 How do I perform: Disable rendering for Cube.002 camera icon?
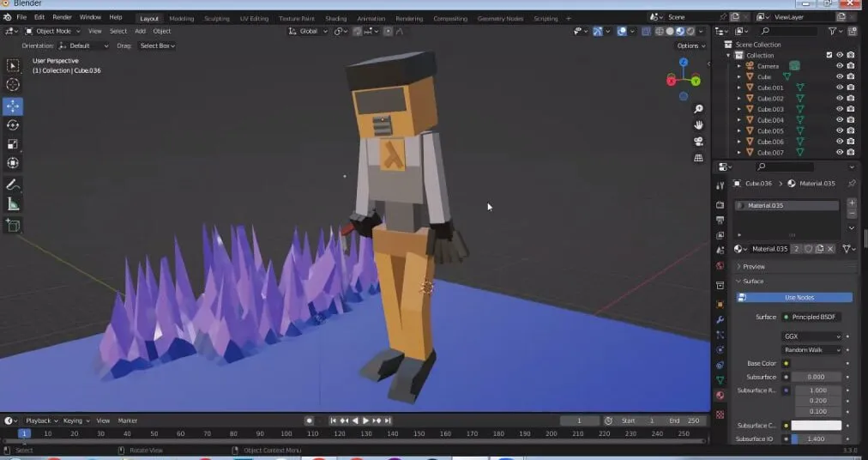coord(851,98)
